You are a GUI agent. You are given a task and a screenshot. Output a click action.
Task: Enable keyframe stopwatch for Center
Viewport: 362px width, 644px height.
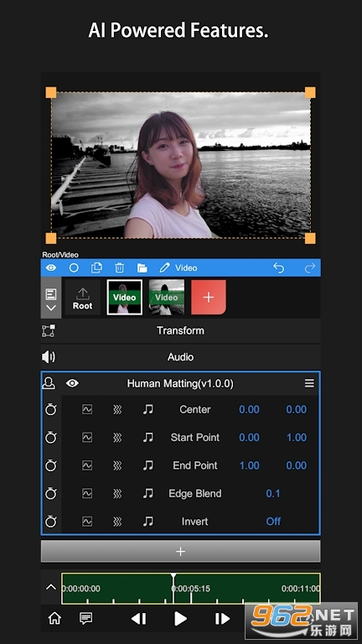tap(51, 409)
